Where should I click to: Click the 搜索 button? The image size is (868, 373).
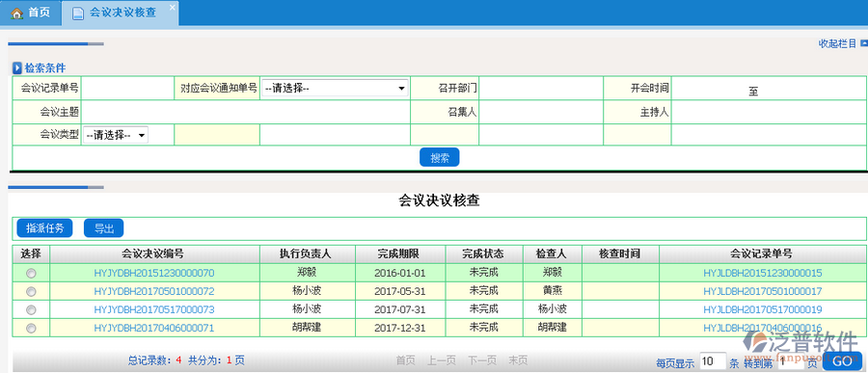[x=440, y=158]
